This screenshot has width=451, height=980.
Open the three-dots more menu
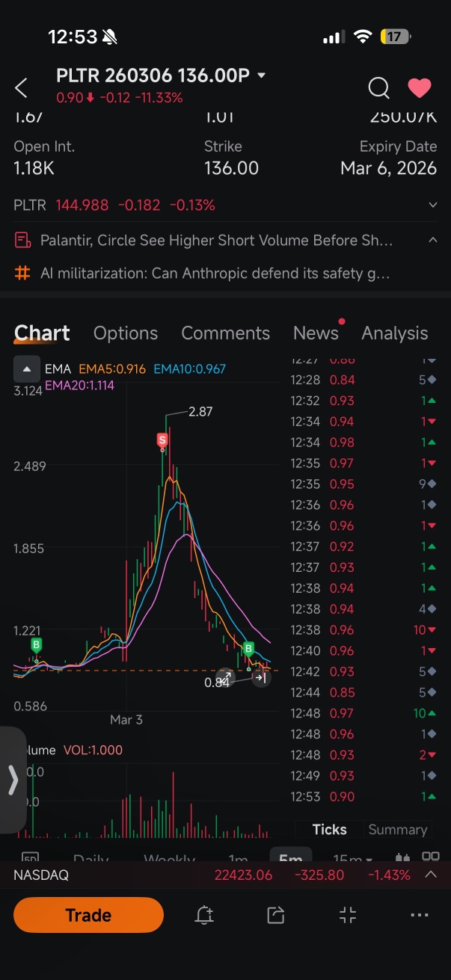(420, 915)
